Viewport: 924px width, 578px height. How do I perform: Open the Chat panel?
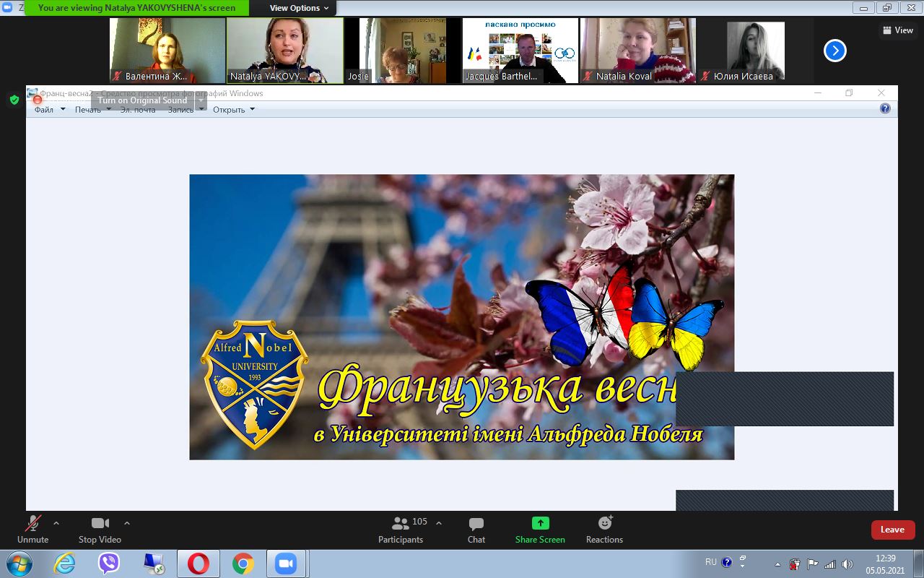tap(476, 530)
